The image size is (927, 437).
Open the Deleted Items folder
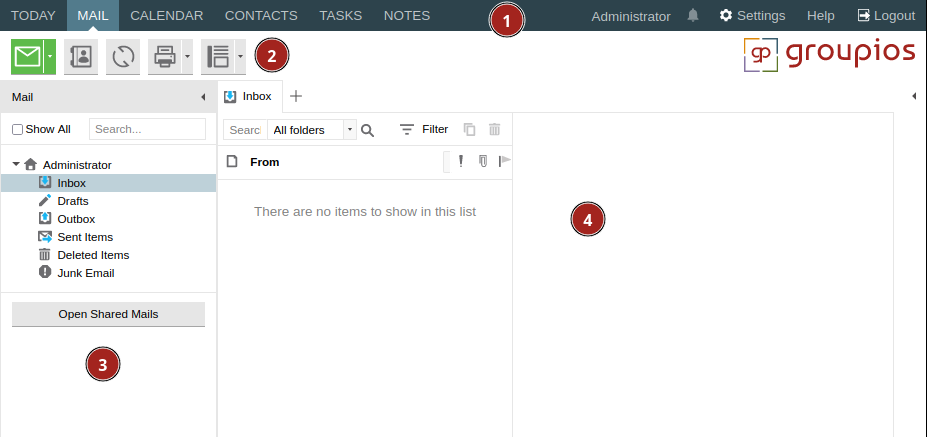click(93, 255)
